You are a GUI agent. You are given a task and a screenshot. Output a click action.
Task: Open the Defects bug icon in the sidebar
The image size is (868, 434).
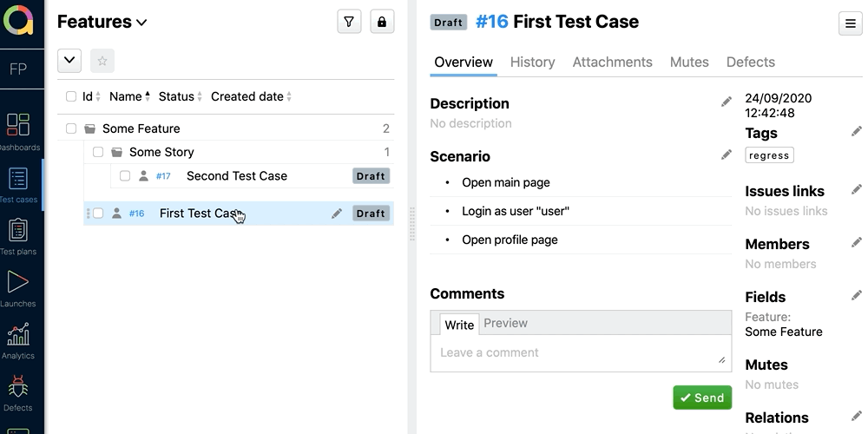18,386
